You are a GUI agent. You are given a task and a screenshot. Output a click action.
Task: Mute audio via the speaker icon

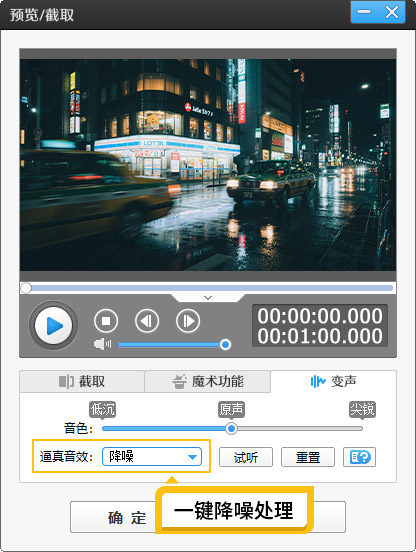point(102,344)
